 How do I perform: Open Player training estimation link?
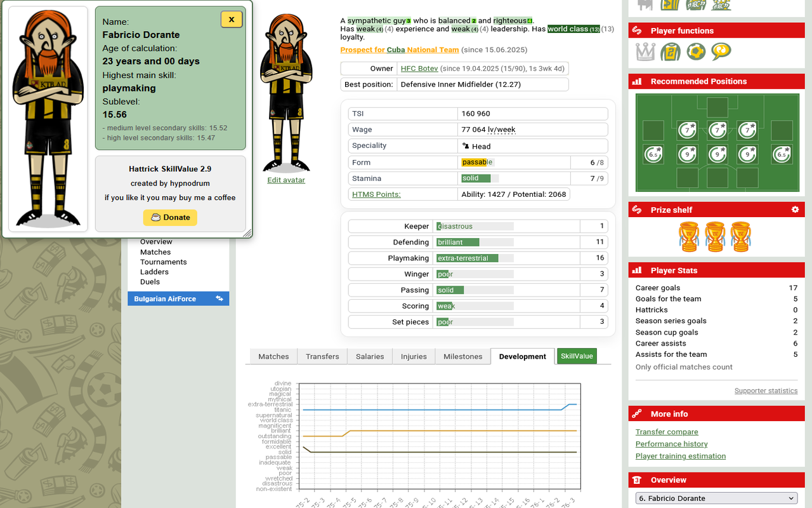click(681, 456)
